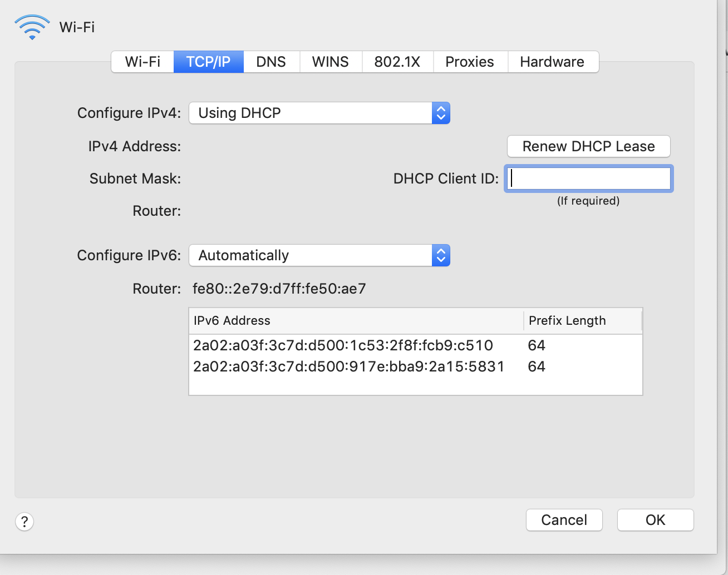Expand the Configure IPv4 dropdown

[319, 113]
